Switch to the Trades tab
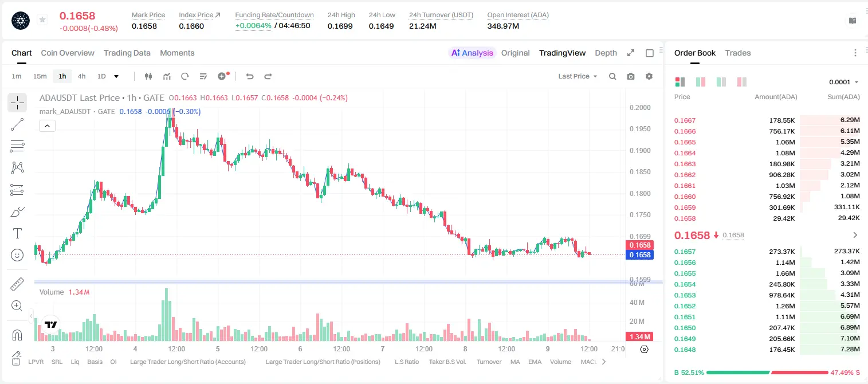Viewport: 868px width, 384px height. pyautogui.click(x=737, y=53)
